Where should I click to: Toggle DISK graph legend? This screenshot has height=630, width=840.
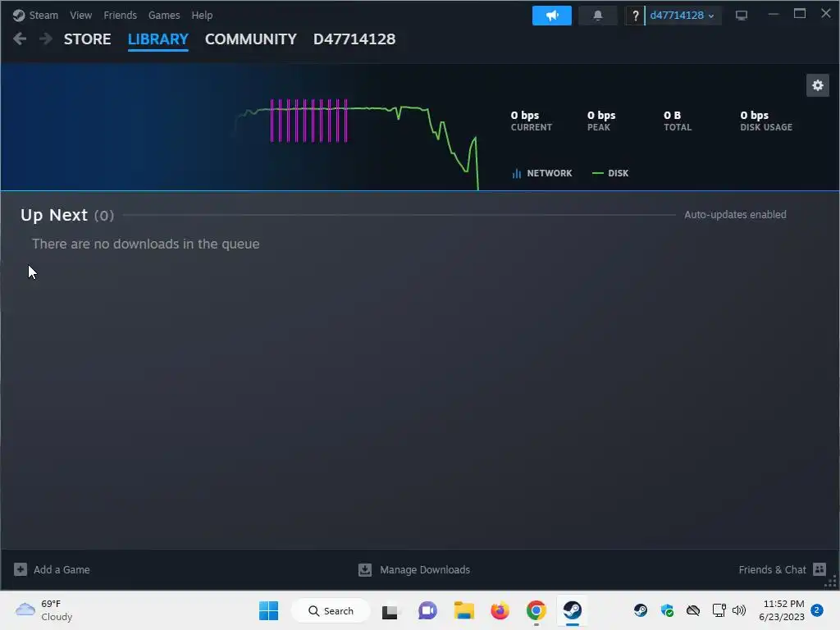(610, 173)
